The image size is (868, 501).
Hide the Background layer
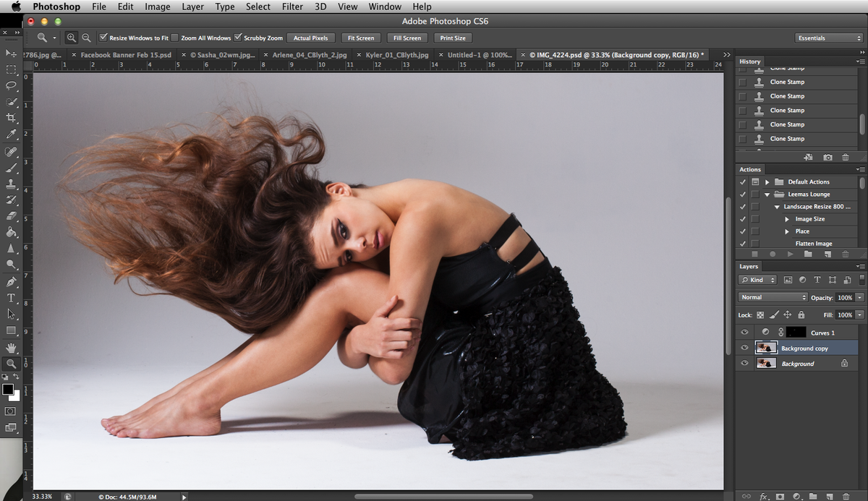pyautogui.click(x=745, y=364)
